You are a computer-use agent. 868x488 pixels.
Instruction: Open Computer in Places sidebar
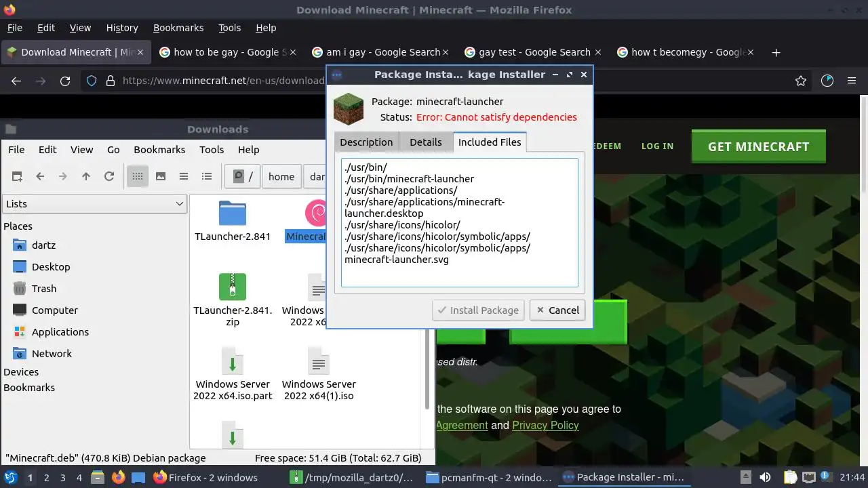click(54, 310)
